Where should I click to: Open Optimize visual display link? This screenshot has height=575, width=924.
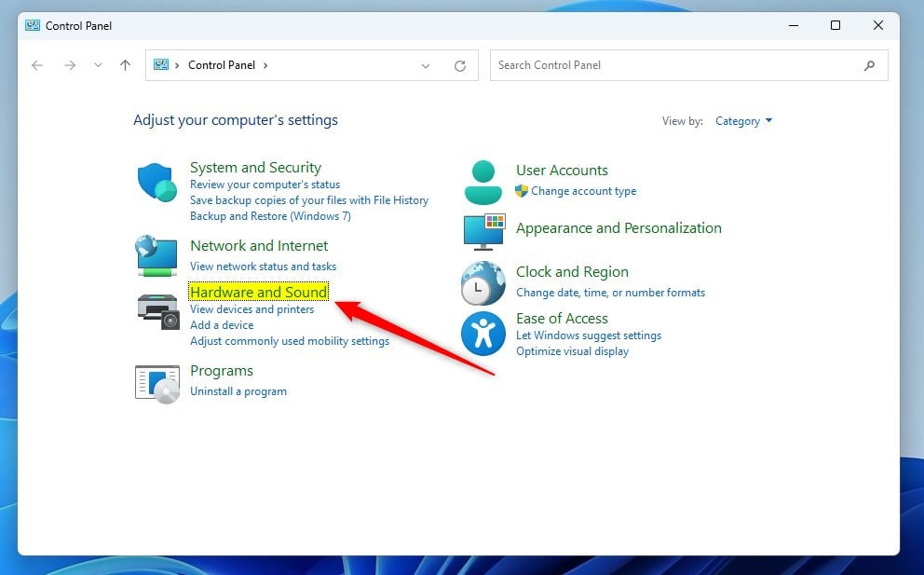click(x=572, y=351)
